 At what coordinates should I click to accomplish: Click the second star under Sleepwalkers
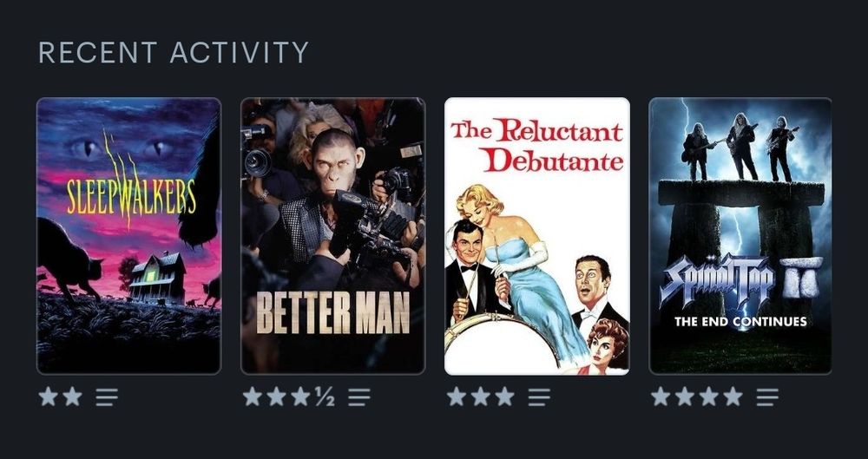point(73,397)
